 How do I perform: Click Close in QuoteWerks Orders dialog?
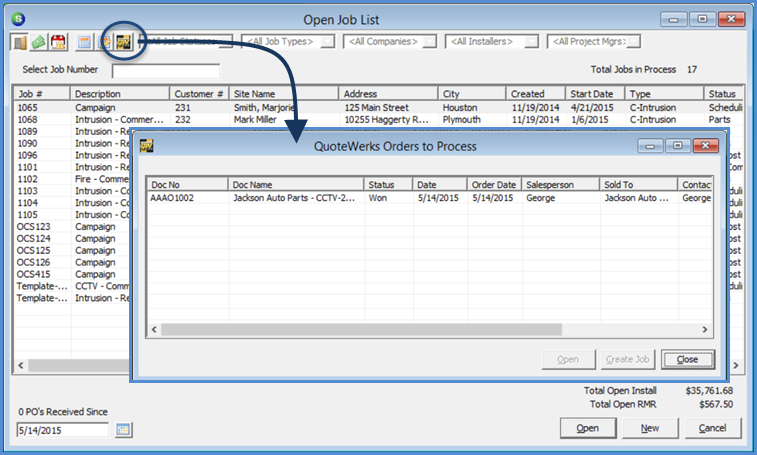click(687, 359)
